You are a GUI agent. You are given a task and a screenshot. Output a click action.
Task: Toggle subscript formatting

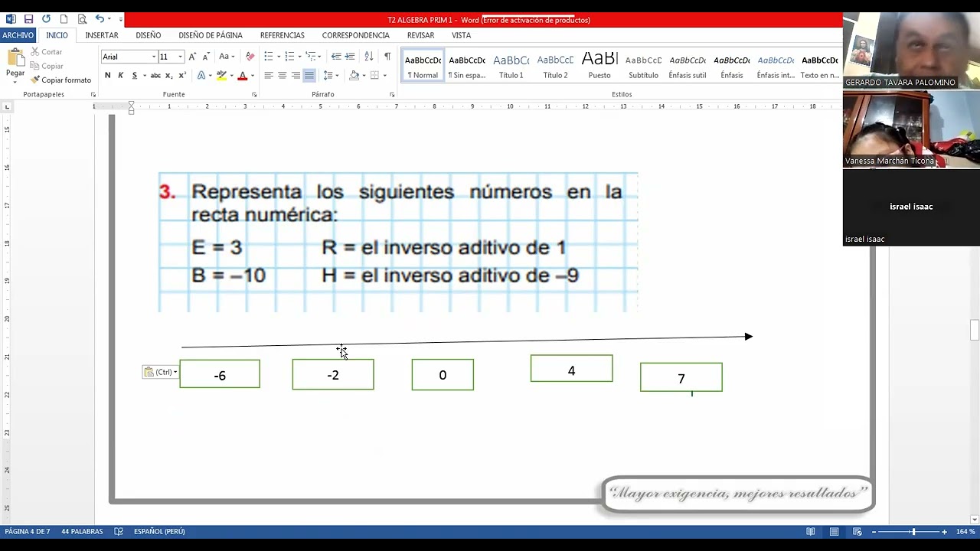(x=169, y=75)
